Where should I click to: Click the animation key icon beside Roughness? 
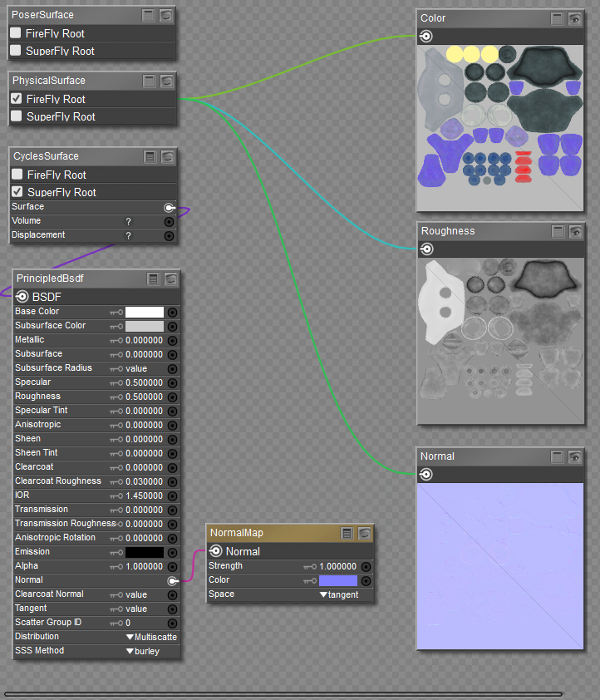pyautogui.click(x=116, y=397)
